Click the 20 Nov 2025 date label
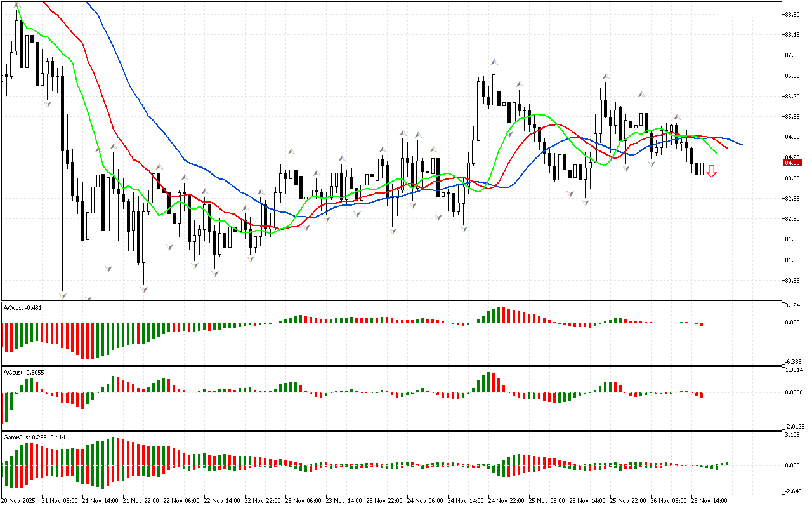812x508 pixels. [x=18, y=501]
